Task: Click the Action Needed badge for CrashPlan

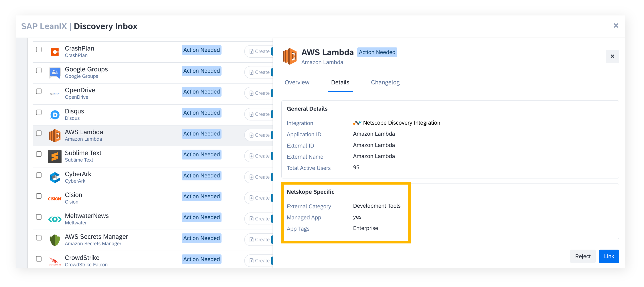Action: 202,50
